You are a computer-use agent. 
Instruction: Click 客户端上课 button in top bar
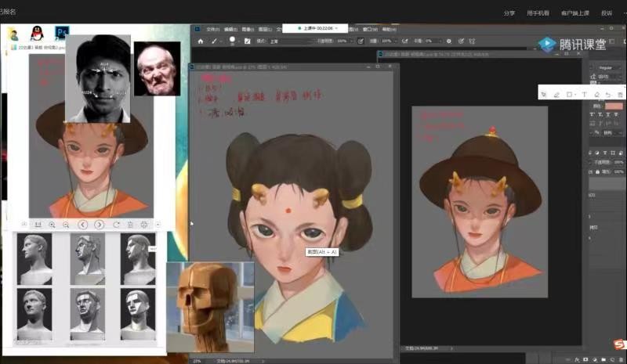[574, 13]
